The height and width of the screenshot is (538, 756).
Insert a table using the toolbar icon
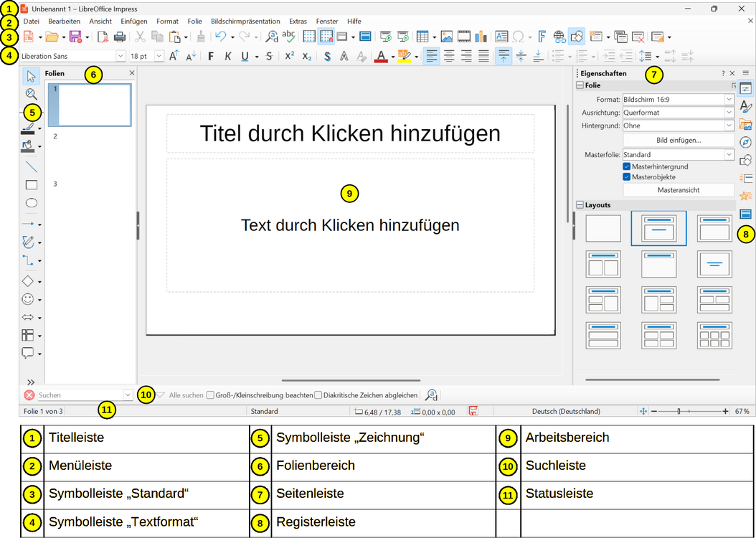point(422,37)
